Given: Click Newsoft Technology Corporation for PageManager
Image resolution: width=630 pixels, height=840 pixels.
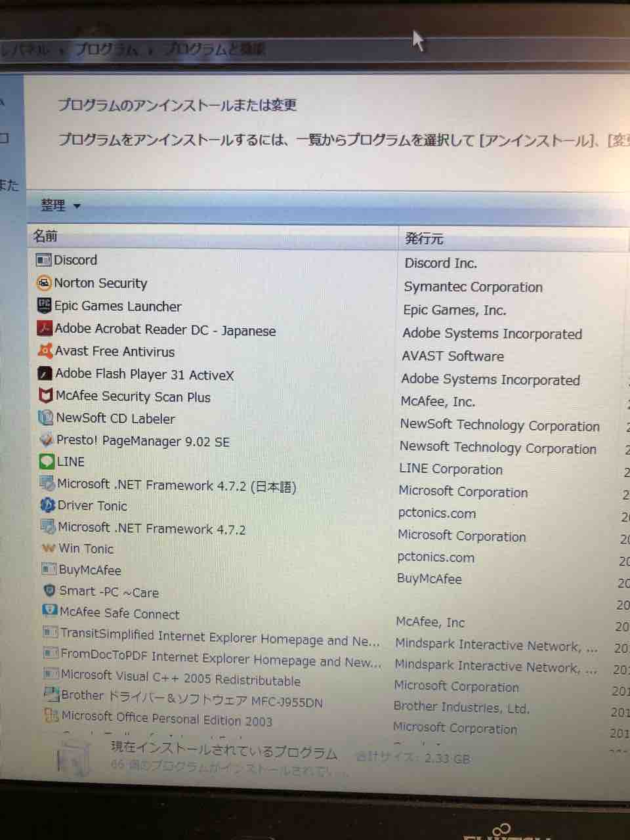Looking at the screenshot, I should (498, 448).
